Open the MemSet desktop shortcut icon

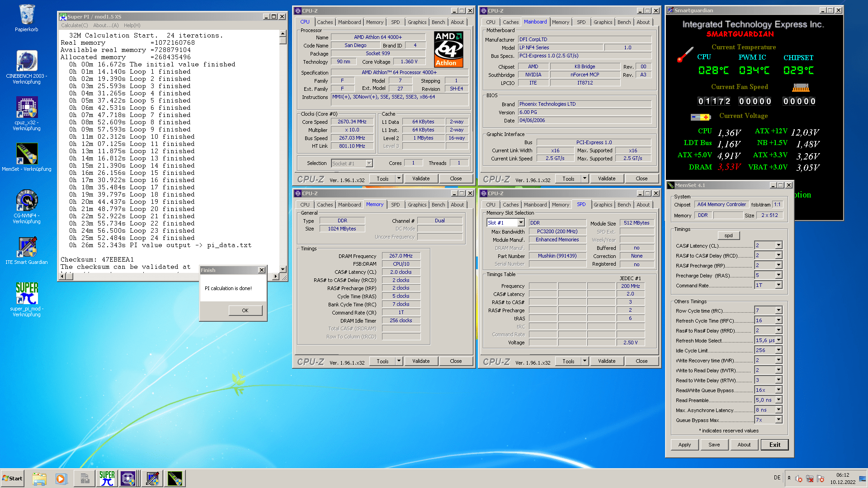pos(27,154)
